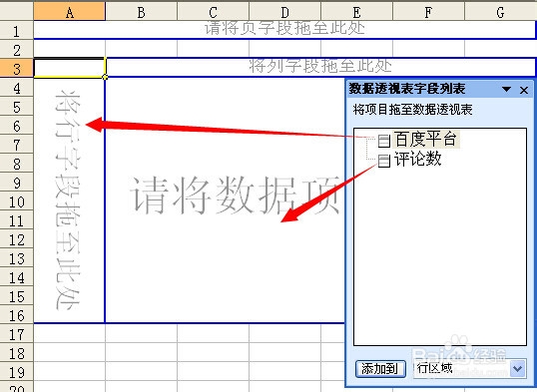This screenshot has width=537, height=392.
Task: Select row 10 header
Action: pyautogui.click(x=16, y=201)
